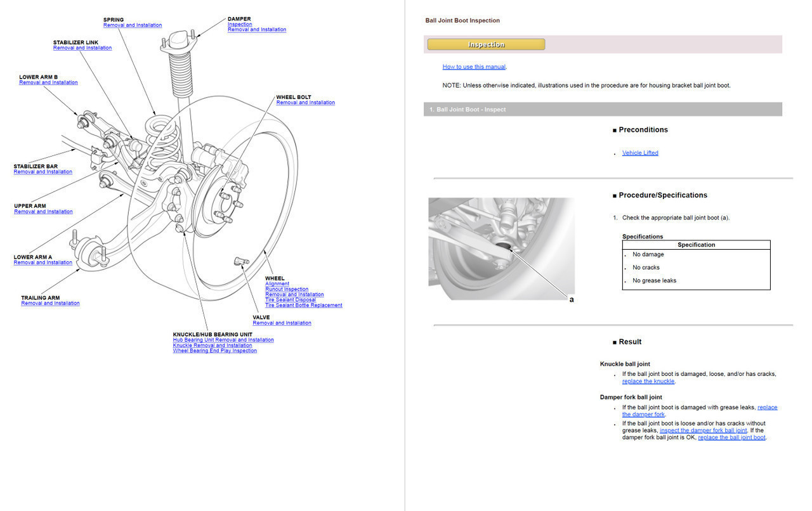The image size is (812, 511).
Task: Open the Wheel Alignment link
Action: [277, 284]
